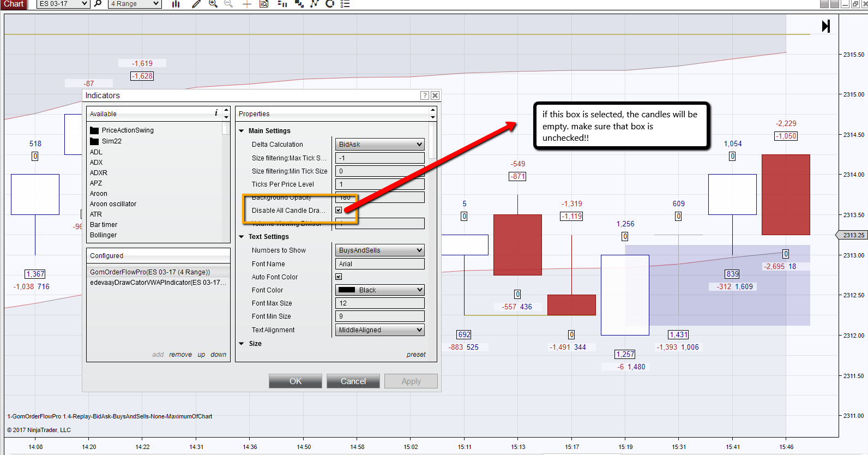Toggle the crosshair cursor icon
This screenshot has height=455, width=868.
pyautogui.click(x=247, y=4)
